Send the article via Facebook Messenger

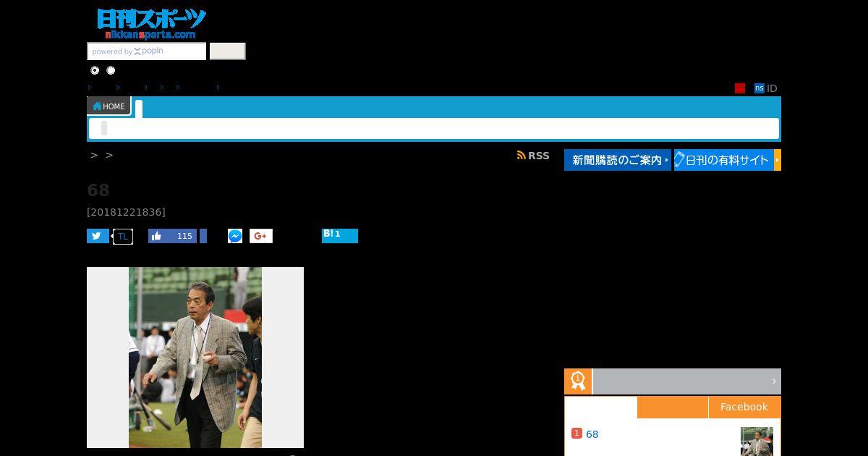click(x=235, y=236)
